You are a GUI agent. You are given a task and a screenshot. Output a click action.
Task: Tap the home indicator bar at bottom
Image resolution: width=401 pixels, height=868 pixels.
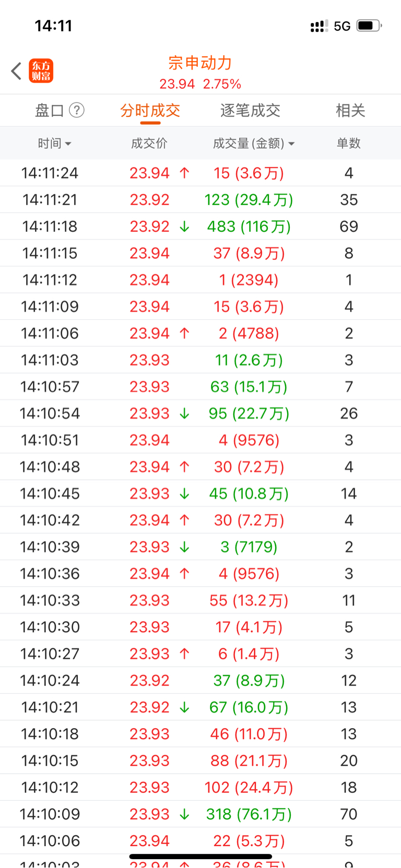coord(200,857)
